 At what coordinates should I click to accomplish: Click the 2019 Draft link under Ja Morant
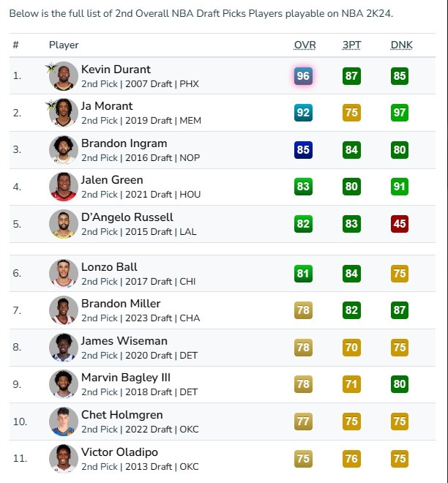tap(149, 121)
